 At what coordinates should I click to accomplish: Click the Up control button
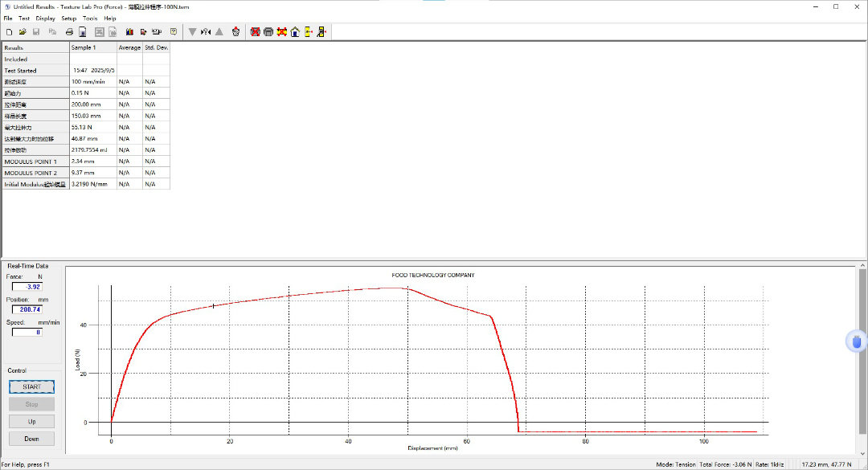pos(31,421)
